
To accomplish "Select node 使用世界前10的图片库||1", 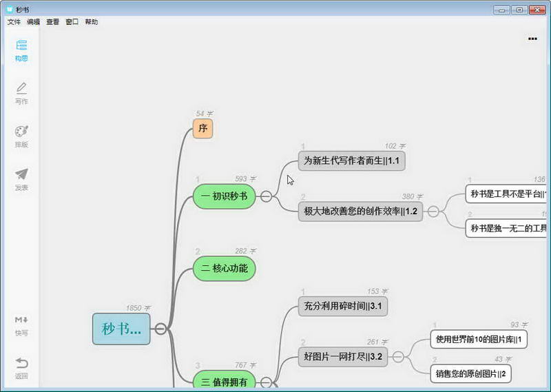I will point(479,339).
